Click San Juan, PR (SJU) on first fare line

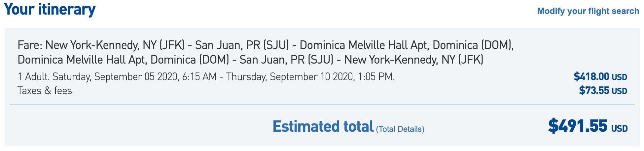(242, 45)
